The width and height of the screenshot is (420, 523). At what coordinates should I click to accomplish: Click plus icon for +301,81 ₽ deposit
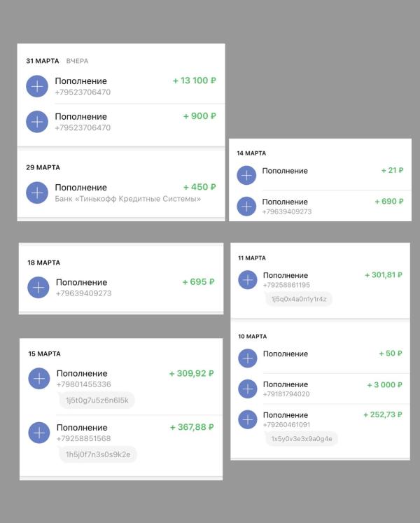point(248,279)
